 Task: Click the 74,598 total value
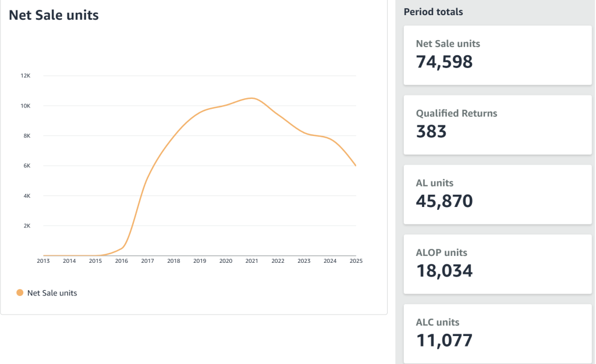tap(444, 62)
